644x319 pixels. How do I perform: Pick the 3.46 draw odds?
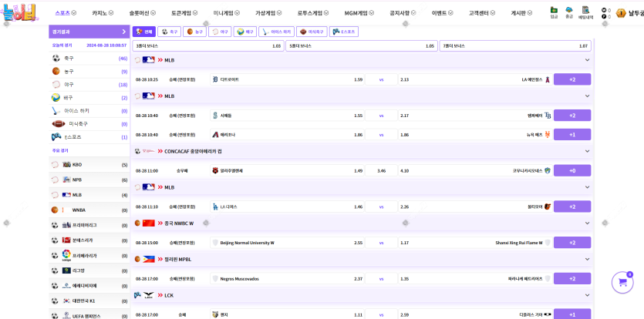click(x=381, y=170)
